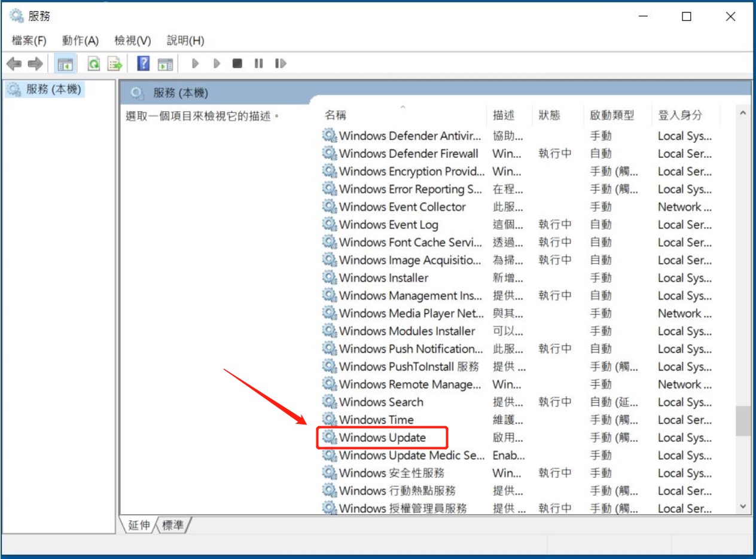Click the Forward arrow in the toolbar
The height and width of the screenshot is (559, 756).
[35, 63]
